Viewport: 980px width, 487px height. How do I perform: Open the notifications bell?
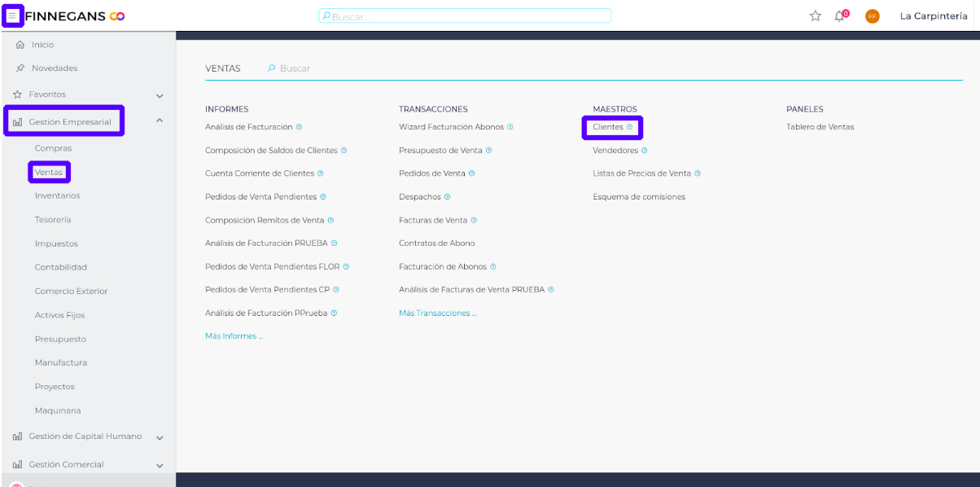[x=841, y=15]
